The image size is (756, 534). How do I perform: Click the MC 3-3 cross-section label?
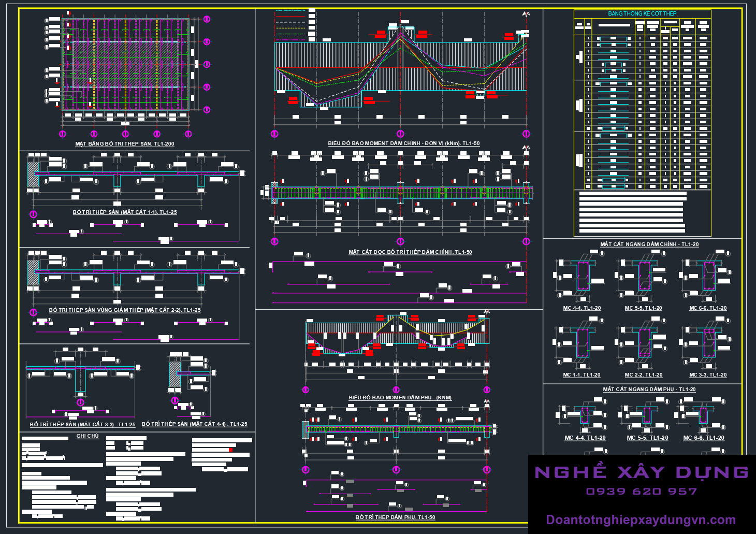707,374
